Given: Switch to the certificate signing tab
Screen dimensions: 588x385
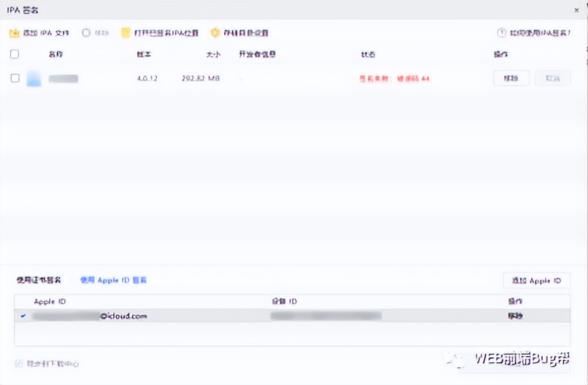Looking at the screenshot, I should tap(39, 281).
